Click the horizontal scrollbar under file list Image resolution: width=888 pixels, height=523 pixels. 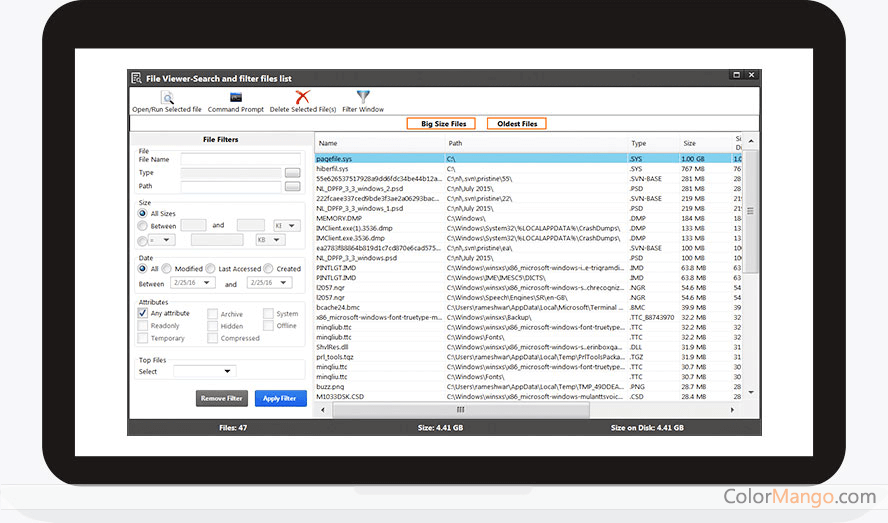tap(460, 409)
